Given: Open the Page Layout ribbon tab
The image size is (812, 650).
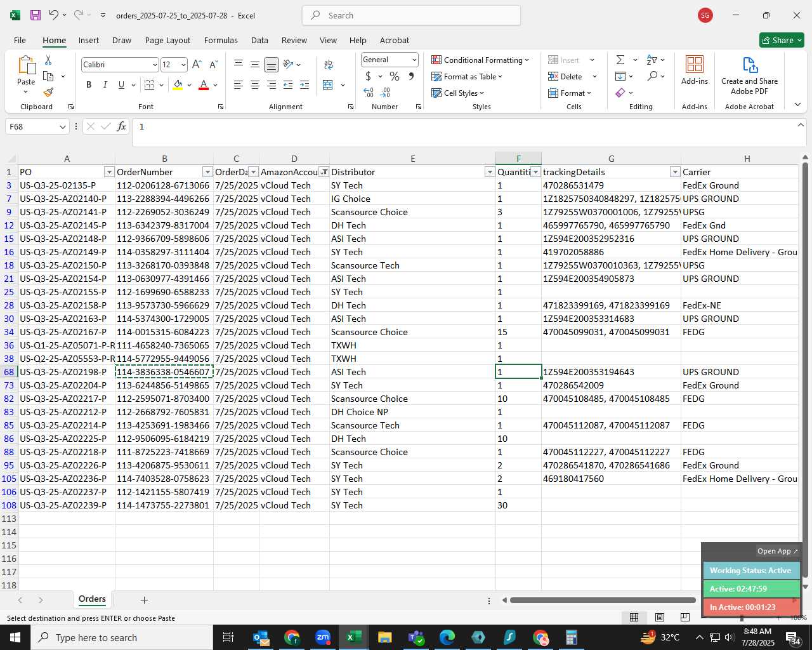Looking at the screenshot, I should coord(167,40).
